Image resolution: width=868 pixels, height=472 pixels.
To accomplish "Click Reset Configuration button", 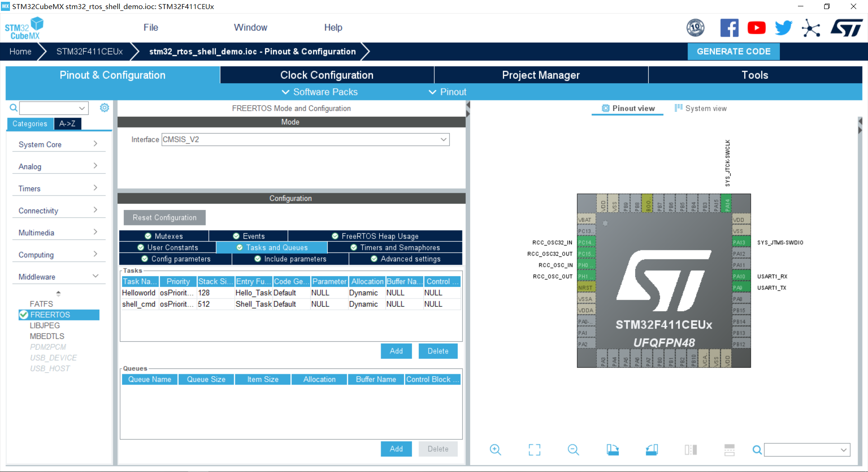I will (x=165, y=218).
